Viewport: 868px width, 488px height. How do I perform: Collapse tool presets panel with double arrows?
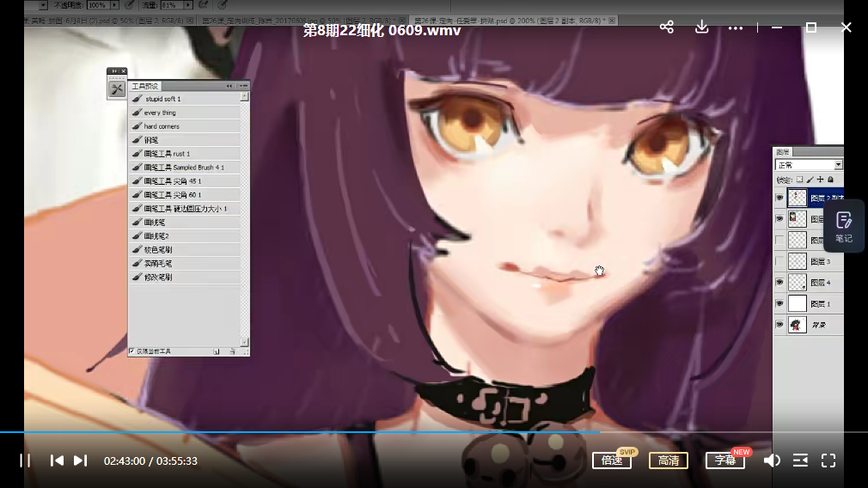click(229, 86)
